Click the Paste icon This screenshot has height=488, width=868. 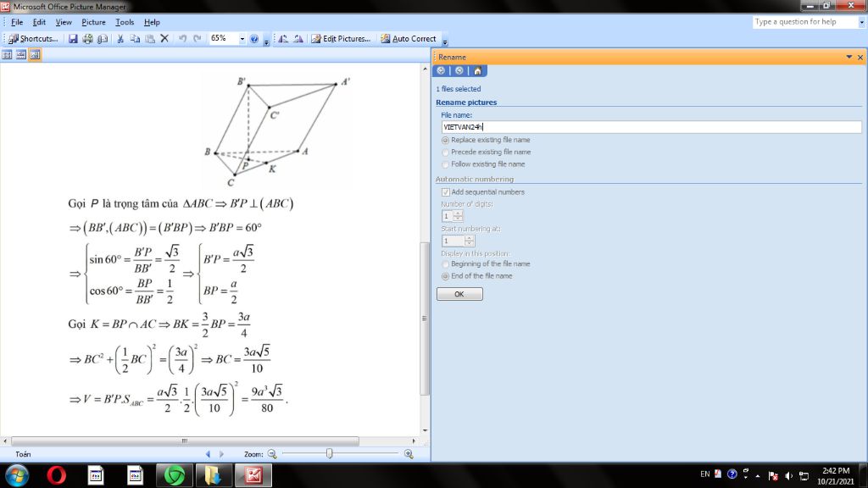[x=150, y=39]
